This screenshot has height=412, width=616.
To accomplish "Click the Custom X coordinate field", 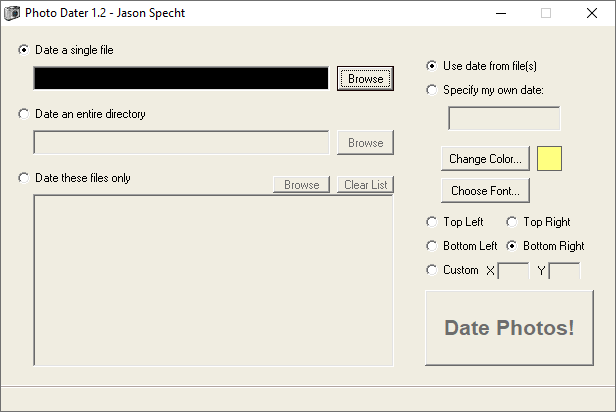I will (513, 271).
